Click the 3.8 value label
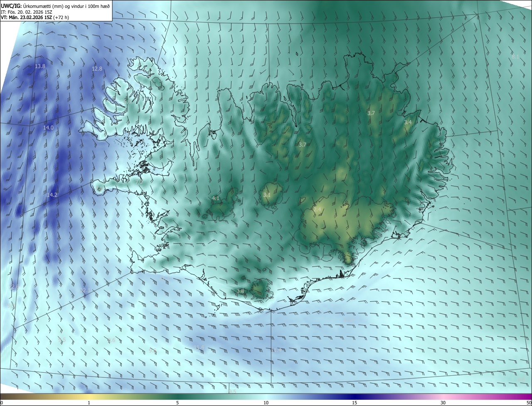Image resolution: width=532 pixels, height=406 pixels. click(240, 291)
